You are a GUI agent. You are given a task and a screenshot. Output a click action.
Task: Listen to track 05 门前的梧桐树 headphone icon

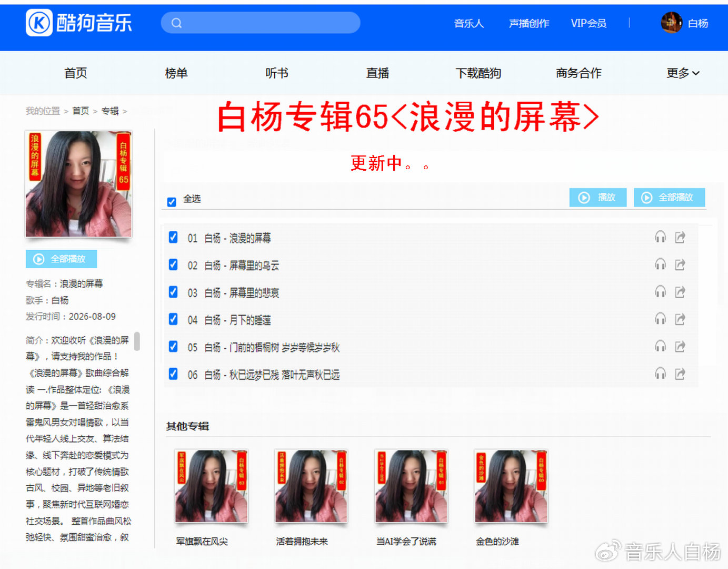tap(660, 347)
